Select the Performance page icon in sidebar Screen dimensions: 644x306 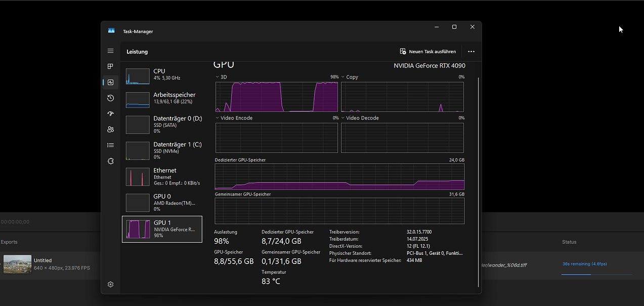110,82
